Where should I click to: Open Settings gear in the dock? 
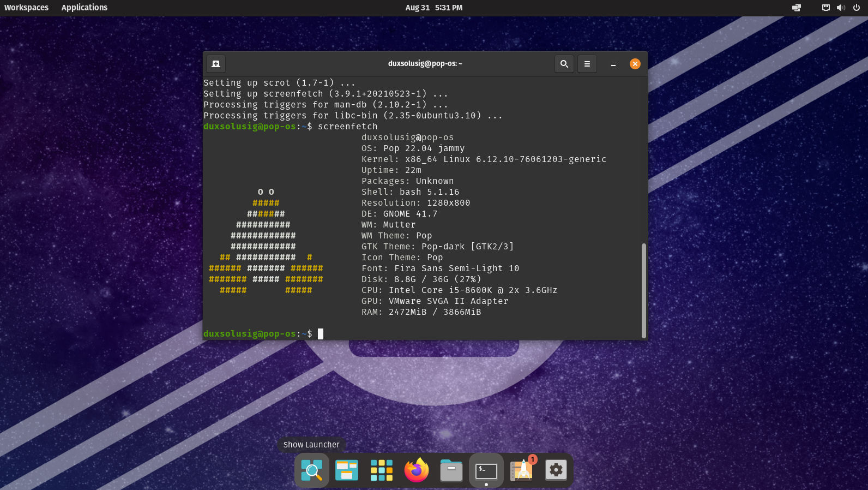[556, 470]
